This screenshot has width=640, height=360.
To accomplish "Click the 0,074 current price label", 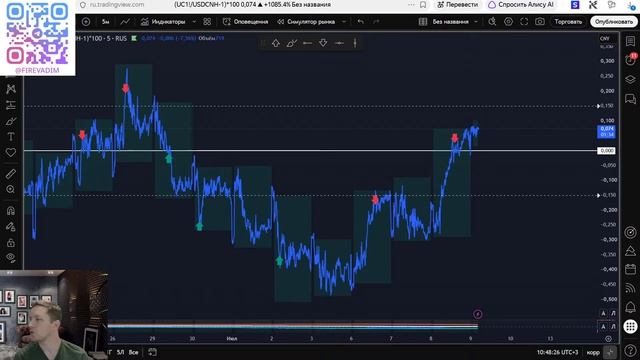I will 606,131.
